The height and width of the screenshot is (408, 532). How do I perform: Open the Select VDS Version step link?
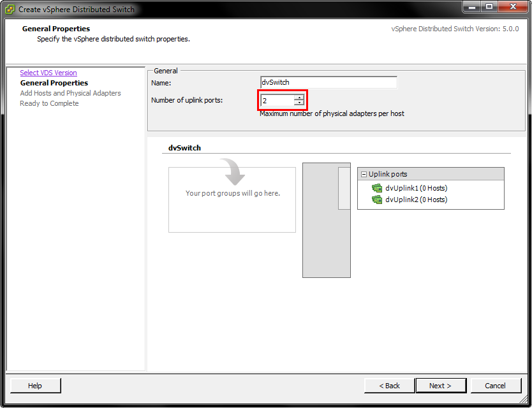tap(48, 73)
